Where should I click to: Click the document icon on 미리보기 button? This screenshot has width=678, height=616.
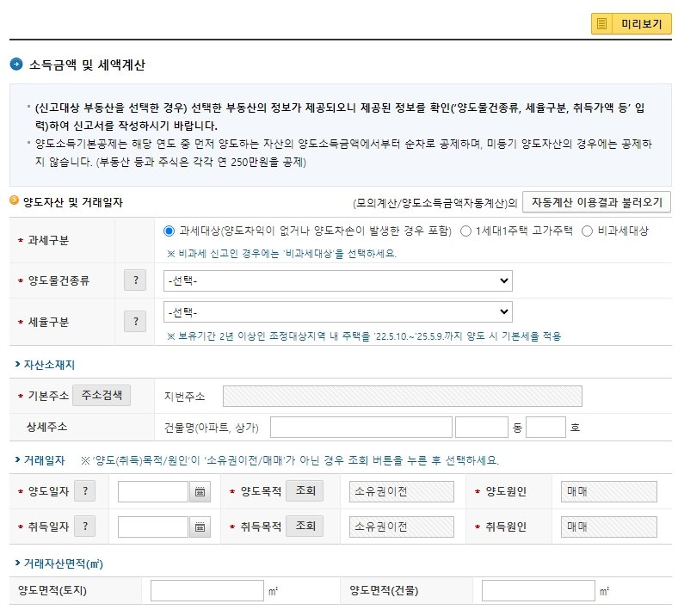coord(601,24)
